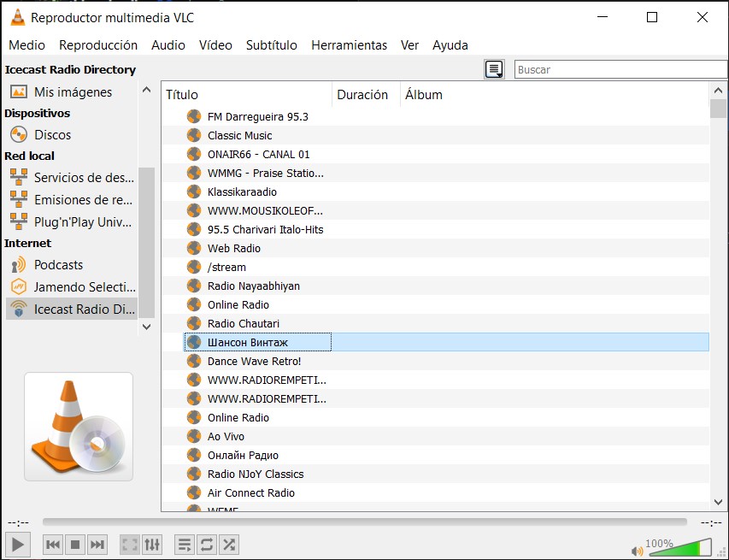Viewport: 729px width, 560px height.
Task: Toggle loop repeat mode
Action: 207,545
